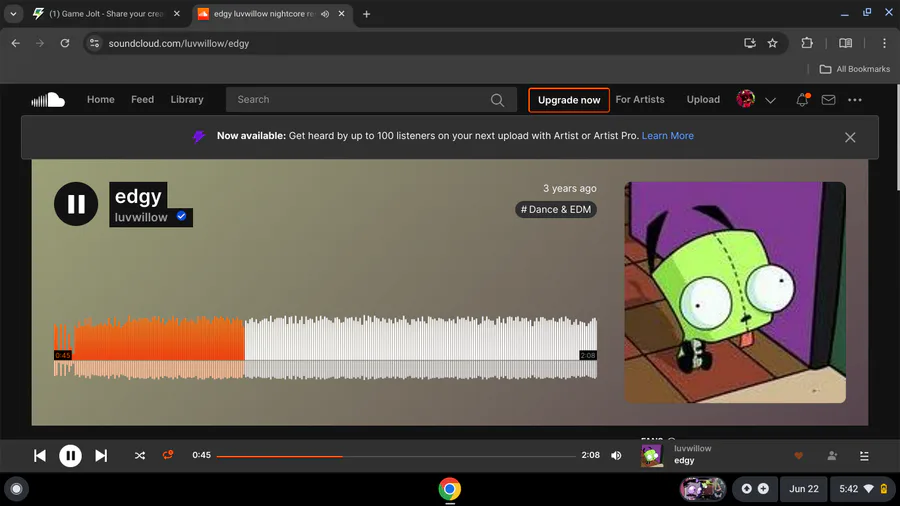Like the track with the heart icon
Screen dimensions: 900x506
tap(798, 456)
